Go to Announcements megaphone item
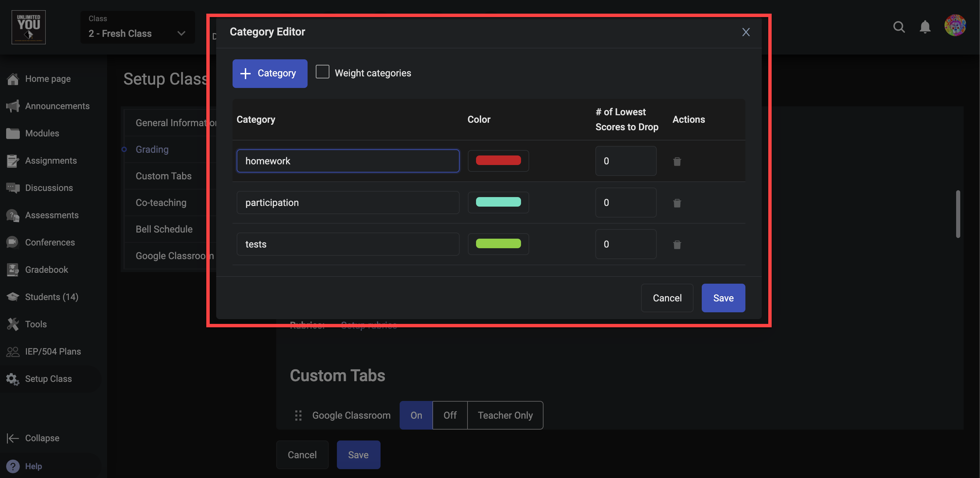The width and height of the screenshot is (980, 478). click(x=57, y=106)
